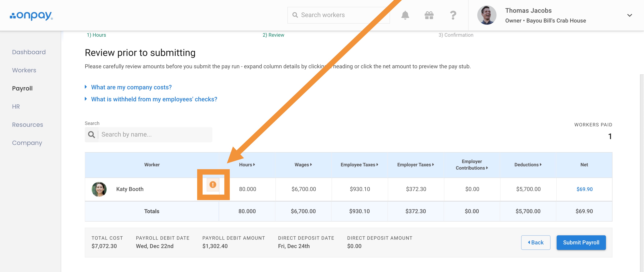Expand the Wages column details
This screenshot has width=644, height=272.
pos(303,165)
